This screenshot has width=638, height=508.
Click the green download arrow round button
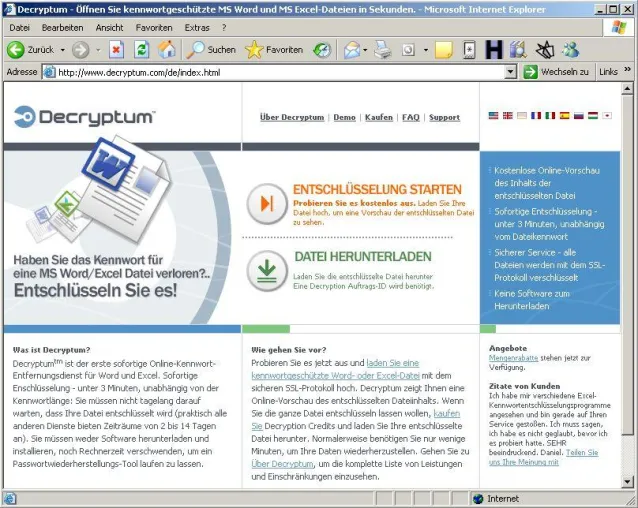pyautogui.click(x=267, y=271)
